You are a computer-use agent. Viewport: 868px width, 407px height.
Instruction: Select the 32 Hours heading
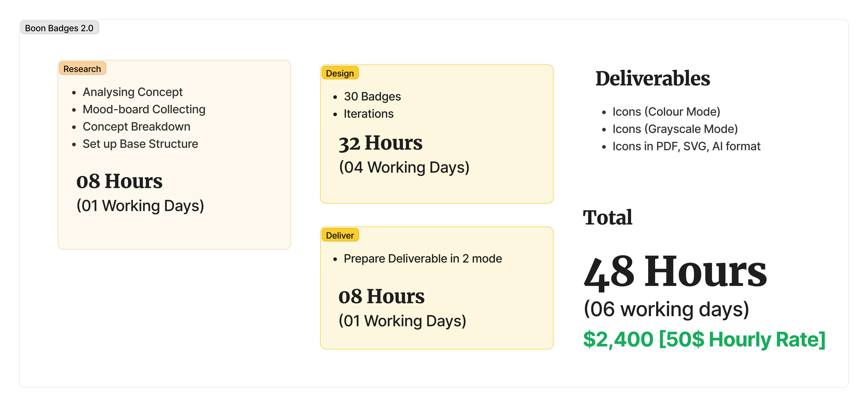[x=380, y=143]
